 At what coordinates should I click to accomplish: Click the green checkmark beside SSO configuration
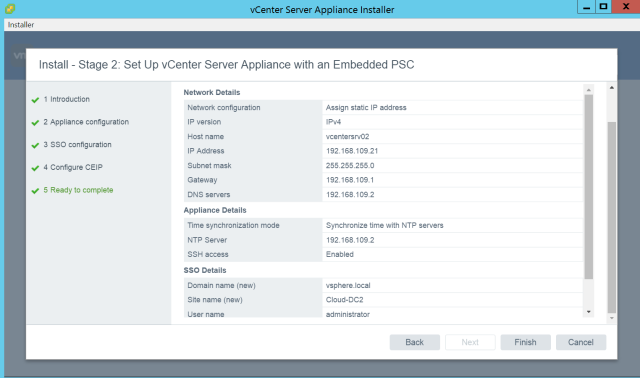tap(35, 145)
